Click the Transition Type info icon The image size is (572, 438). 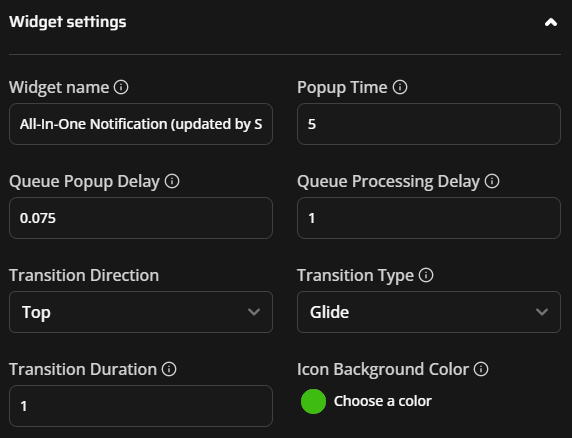tap(426, 275)
